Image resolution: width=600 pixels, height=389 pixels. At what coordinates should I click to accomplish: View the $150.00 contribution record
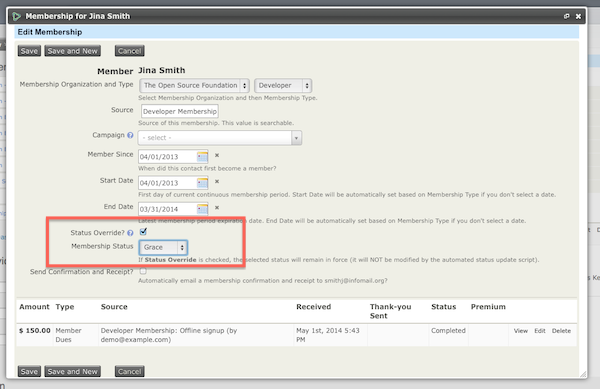(x=520, y=331)
